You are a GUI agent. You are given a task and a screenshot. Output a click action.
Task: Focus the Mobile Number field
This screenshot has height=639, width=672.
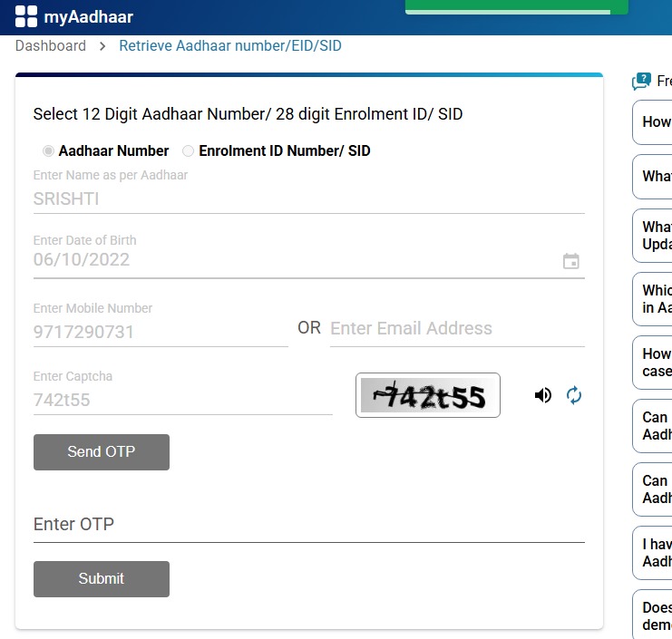click(160, 332)
